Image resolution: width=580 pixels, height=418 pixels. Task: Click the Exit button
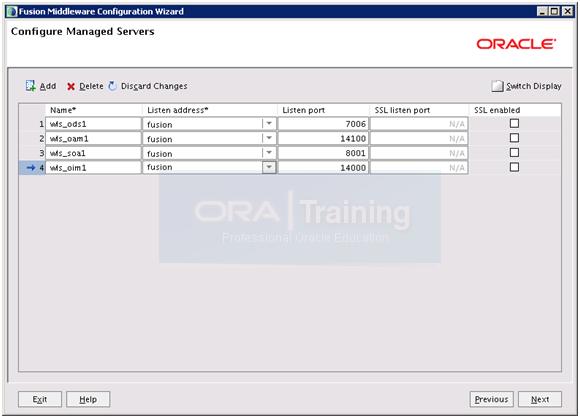40,399
